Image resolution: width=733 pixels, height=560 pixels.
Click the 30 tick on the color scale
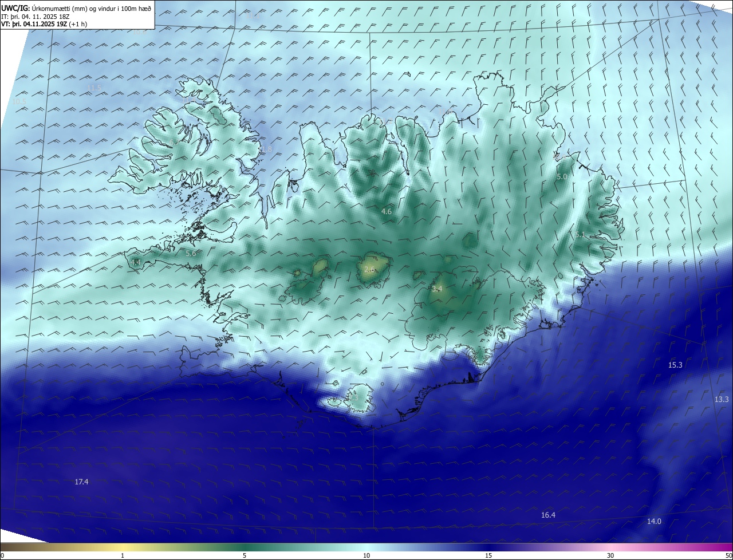(610, 556)
